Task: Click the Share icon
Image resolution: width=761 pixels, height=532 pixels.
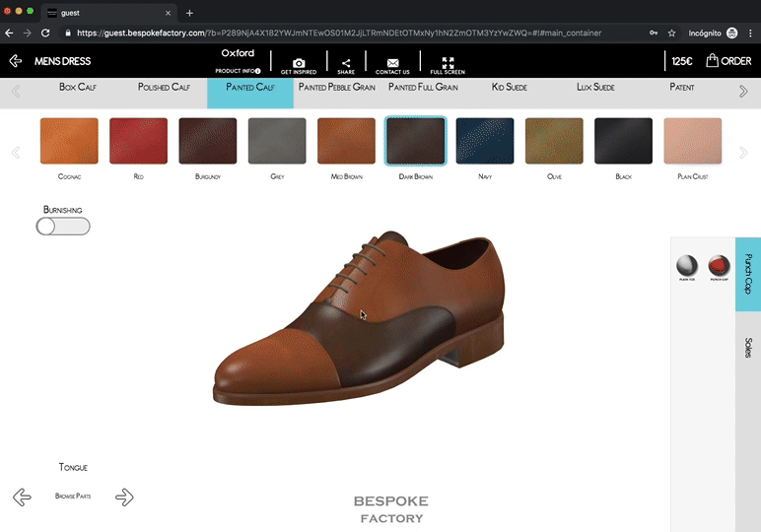Action: (x=346, y=63)
